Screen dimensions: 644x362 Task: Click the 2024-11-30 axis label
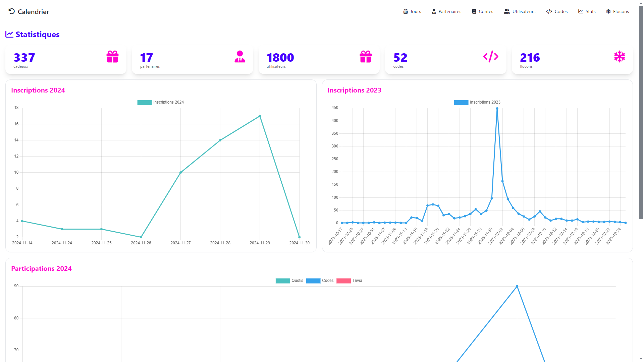300,243
